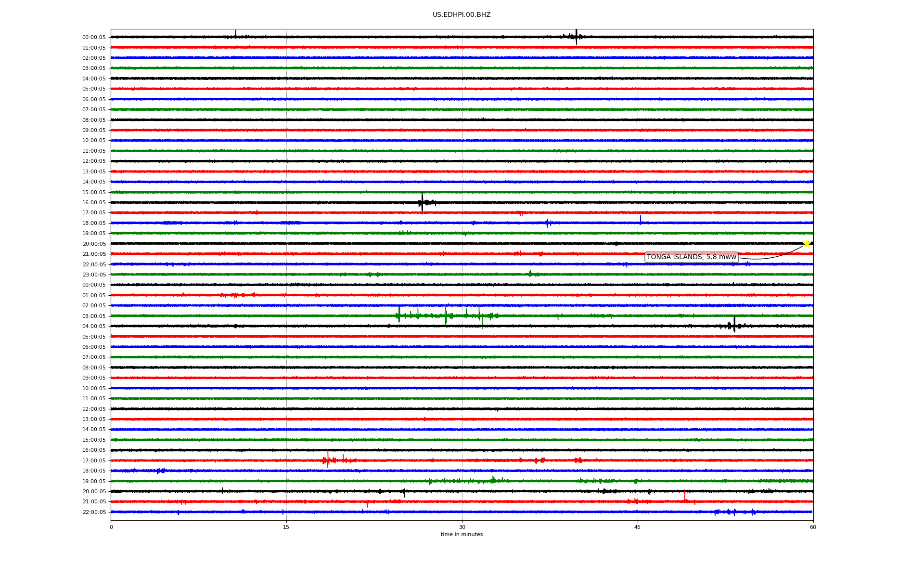Select the 30 tick label on the x-axis
The width and height of the screenshot is (924, 578).
462,527
